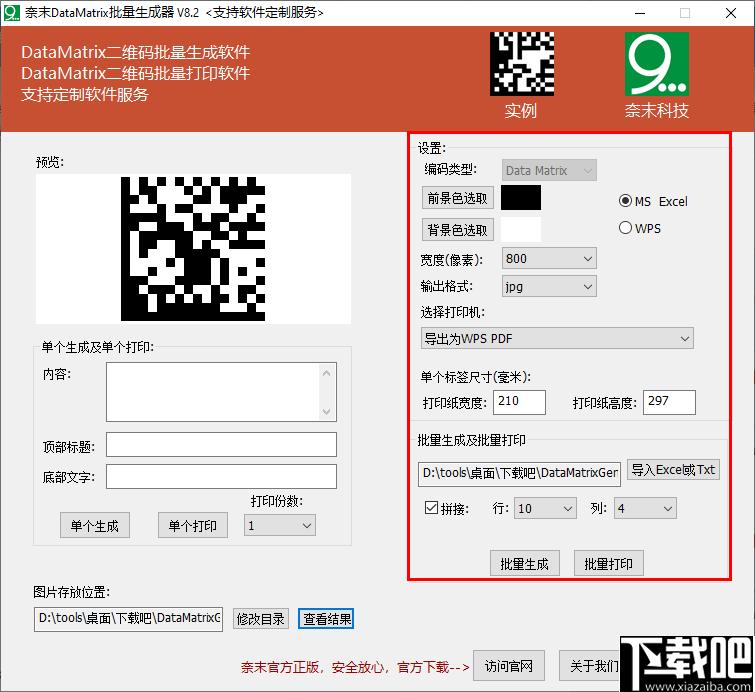Click the 前景色选取 button
The width and height of the screenshot is (755, 692).
[x=457, y=198]
